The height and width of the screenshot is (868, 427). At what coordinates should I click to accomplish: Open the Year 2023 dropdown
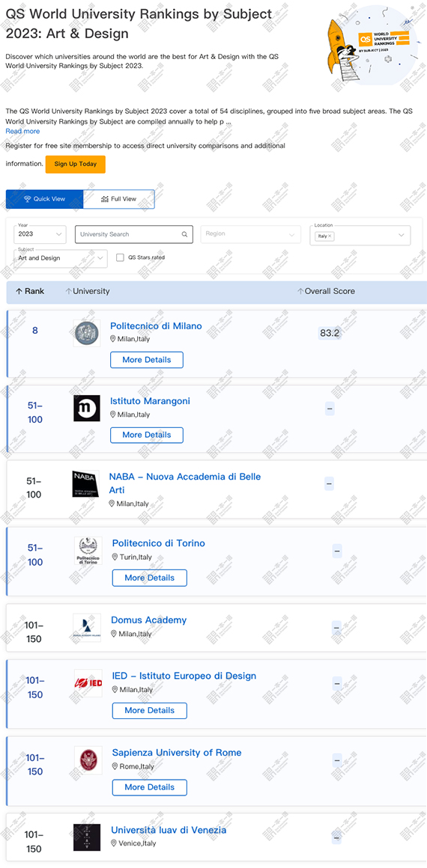point(40,234)
